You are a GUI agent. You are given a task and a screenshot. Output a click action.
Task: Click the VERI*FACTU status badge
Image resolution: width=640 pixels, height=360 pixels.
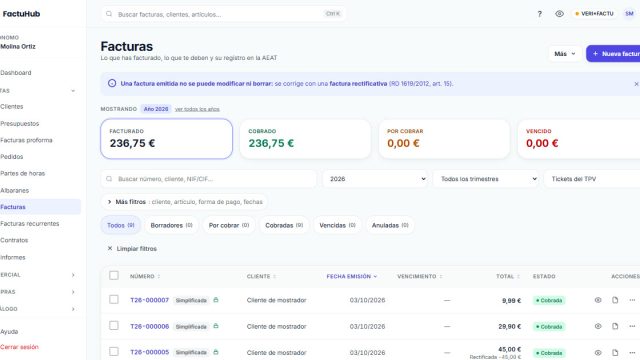click(x=594, y=14)
